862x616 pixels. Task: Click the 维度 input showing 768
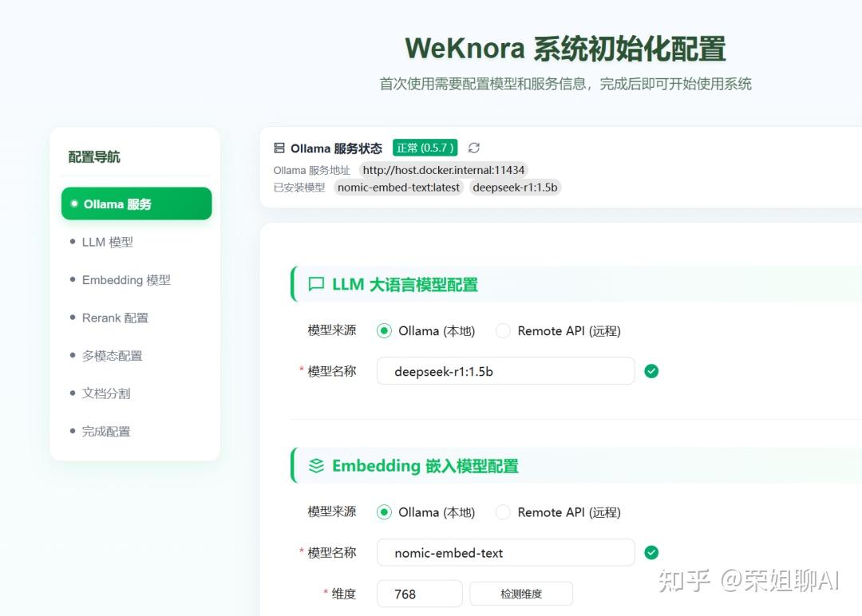tap(419, 594)
